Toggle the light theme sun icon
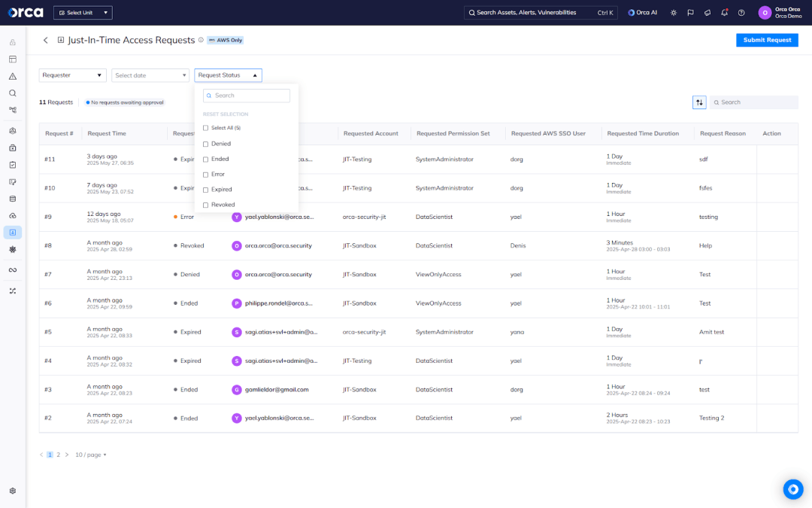 (673, 13)
